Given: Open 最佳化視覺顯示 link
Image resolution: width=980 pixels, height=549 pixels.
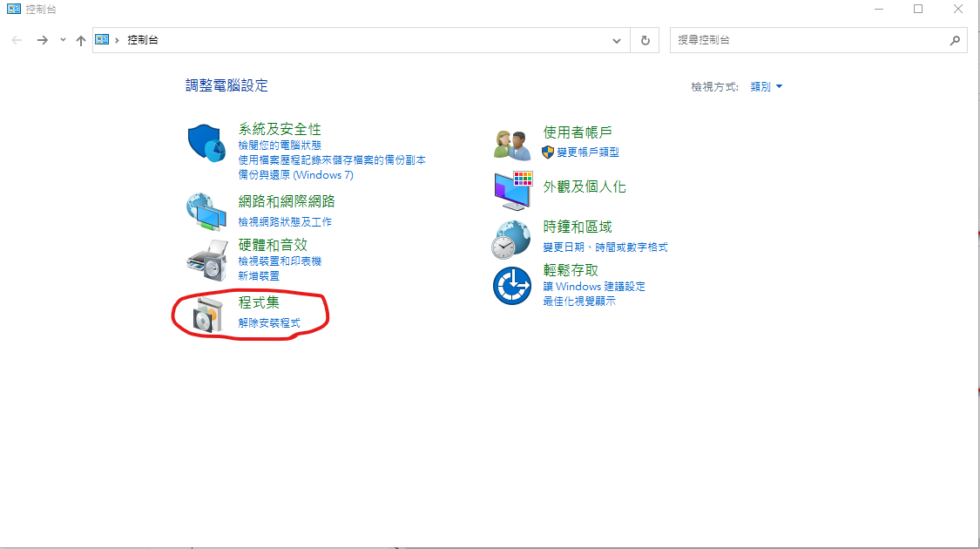Looking at the screenshot, I should 578,302.
